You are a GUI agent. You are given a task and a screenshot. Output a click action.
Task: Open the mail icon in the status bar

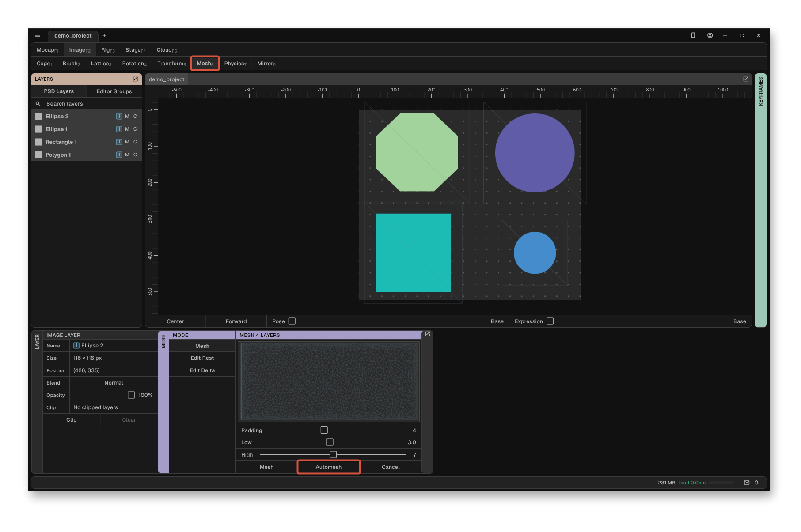(x=747, y=483)
